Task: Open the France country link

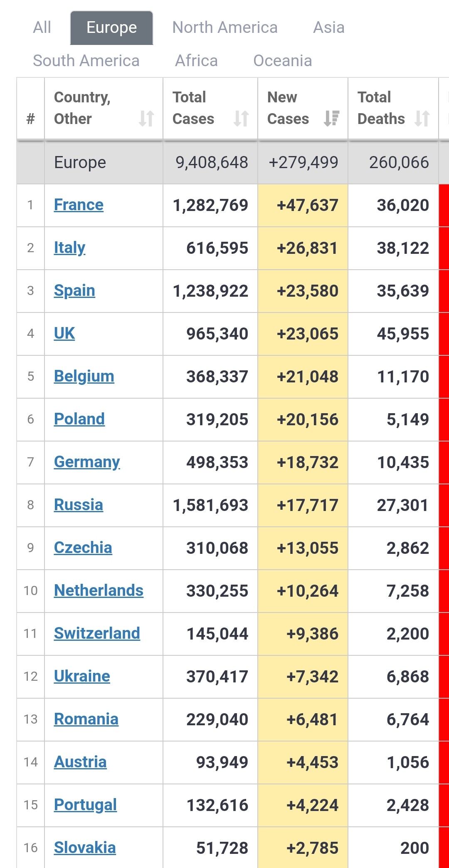Action: coord(79,205)
